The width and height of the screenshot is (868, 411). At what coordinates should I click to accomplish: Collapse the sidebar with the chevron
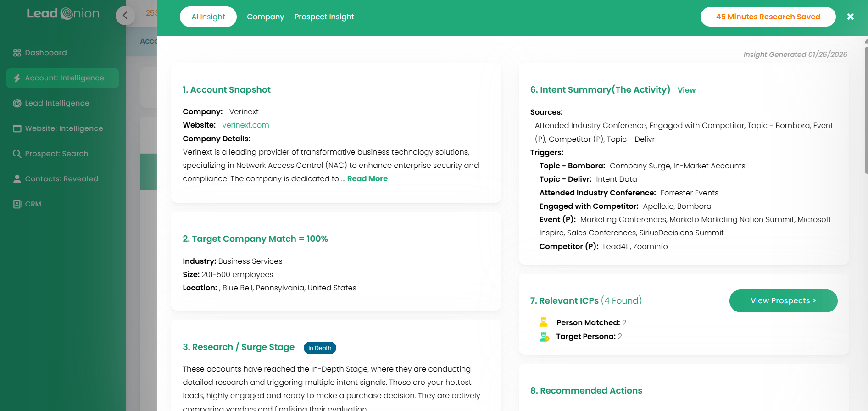pos(125,16)
